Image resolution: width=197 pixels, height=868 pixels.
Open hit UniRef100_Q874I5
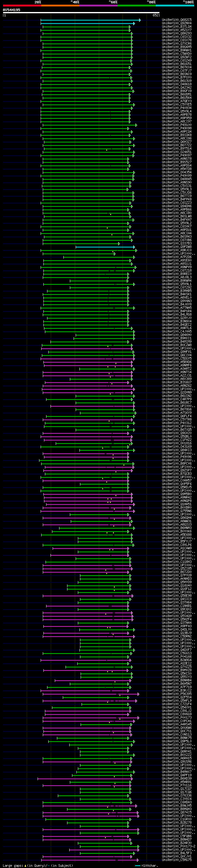click(177, 812)
